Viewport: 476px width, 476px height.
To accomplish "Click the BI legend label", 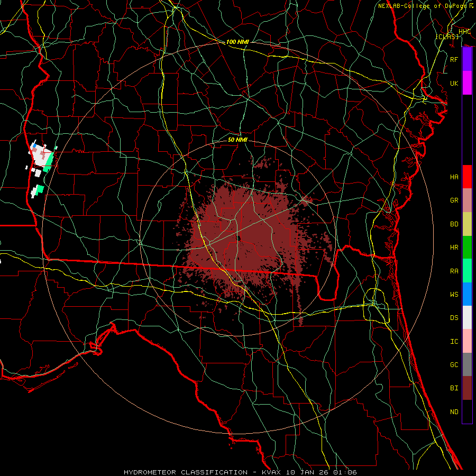I will [454, 388].
